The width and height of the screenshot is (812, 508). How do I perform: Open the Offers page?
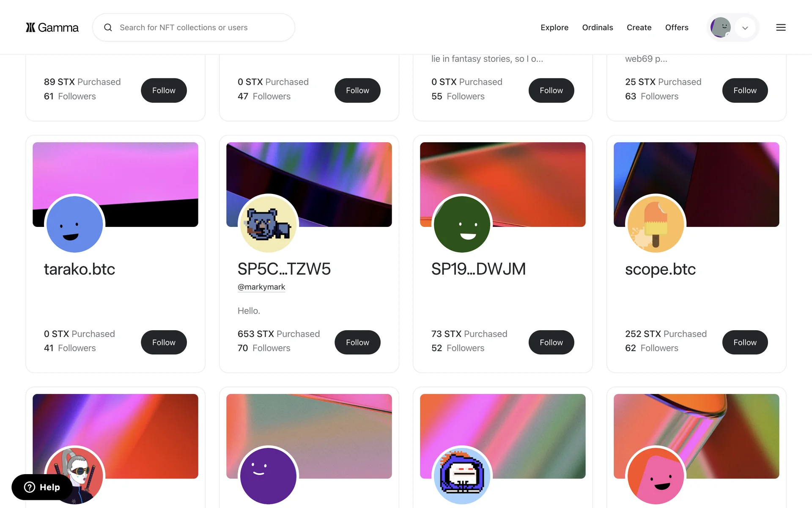[x=677, y=28]
